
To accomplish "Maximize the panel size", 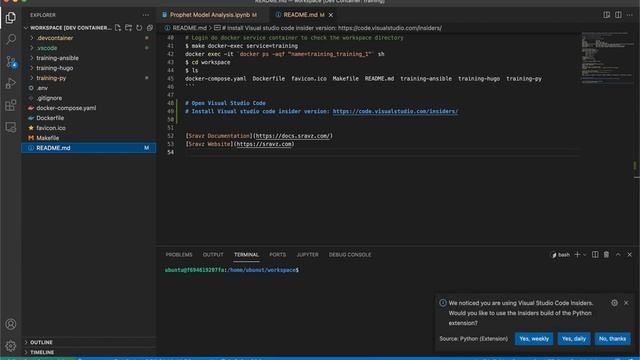I will pos(618,254).
